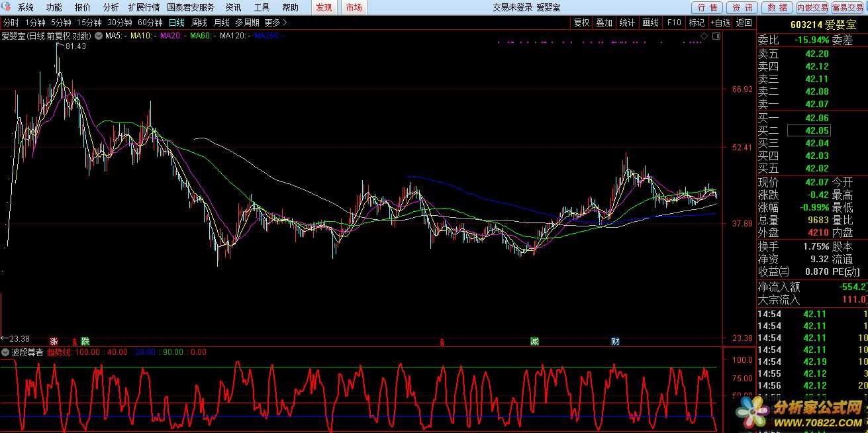Viewport: 868px width, 433px height.
Task: Expand the 波段尊者 indicator dropdown arrow
Action: (x=5, y=352)
